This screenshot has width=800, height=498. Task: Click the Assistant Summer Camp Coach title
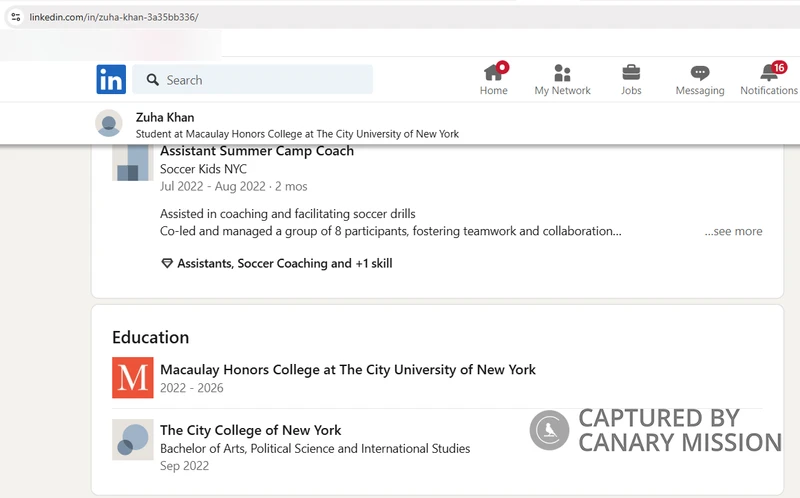click(x=256, y=152)
